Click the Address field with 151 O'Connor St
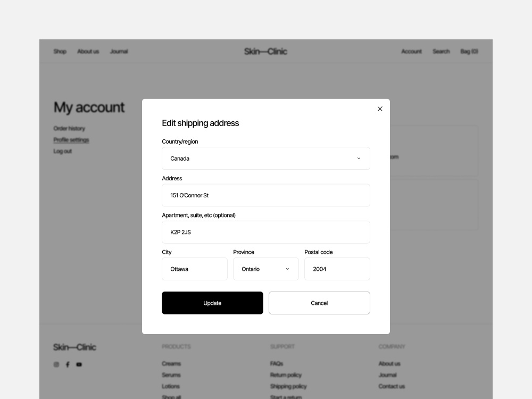Screen dimensions: 532x399 266,195
